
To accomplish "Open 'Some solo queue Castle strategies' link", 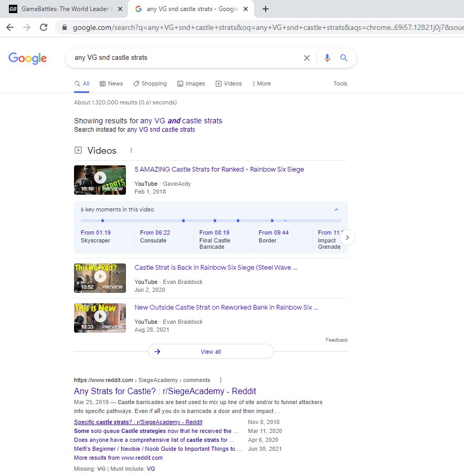I will point(156,431).
